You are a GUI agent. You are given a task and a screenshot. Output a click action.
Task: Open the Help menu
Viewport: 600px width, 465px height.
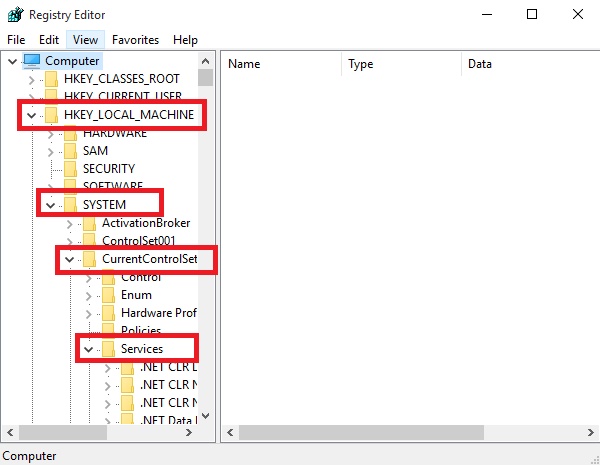[x=185, y=40]
